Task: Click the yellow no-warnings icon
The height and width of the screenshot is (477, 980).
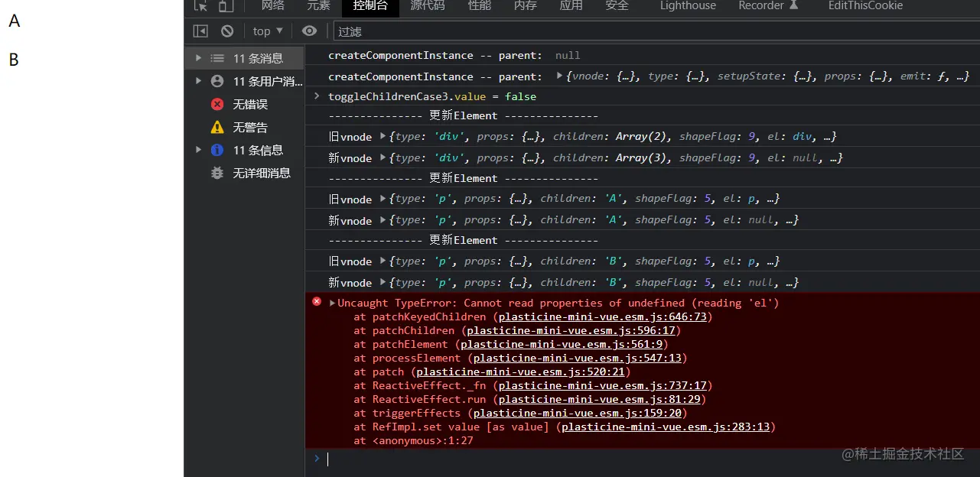Action: pos(217,127)
